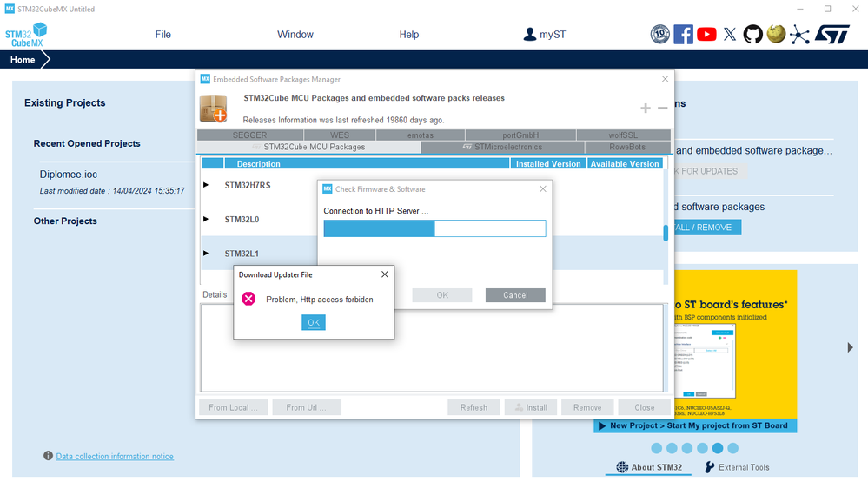The height and width of the screenshot is (488, 868).
Task: Select the WES tab
Action: click(340, 135)
